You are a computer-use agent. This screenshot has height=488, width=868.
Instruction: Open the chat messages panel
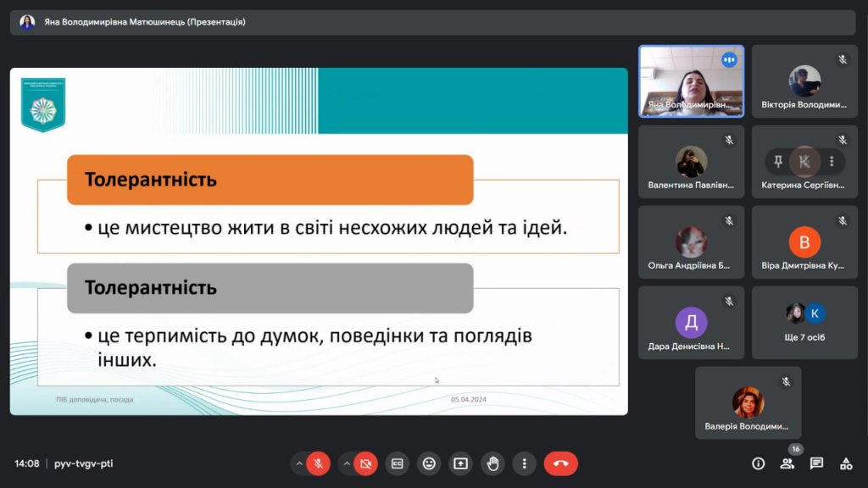(816, 463)
